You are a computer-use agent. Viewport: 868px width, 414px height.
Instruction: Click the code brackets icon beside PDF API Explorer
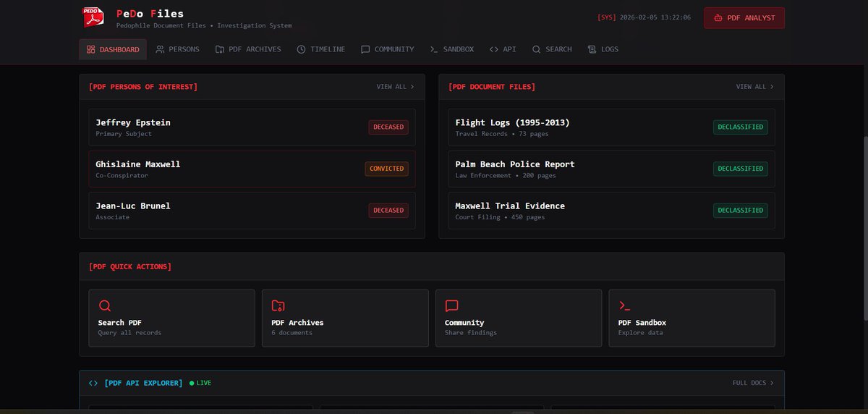point(93,383)
